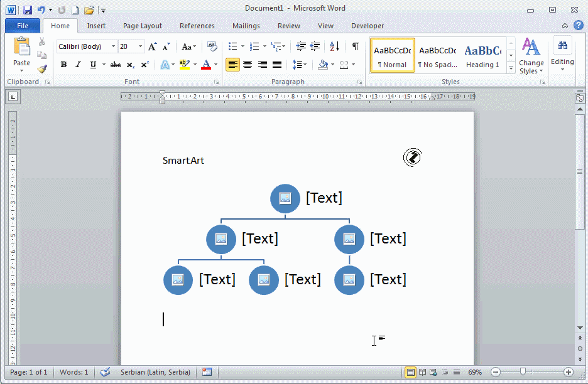This screenshot has height=384, width=588.
Task: Click the Clear Formatting icon
Action: pyautogui.click(x=212, y=46)
